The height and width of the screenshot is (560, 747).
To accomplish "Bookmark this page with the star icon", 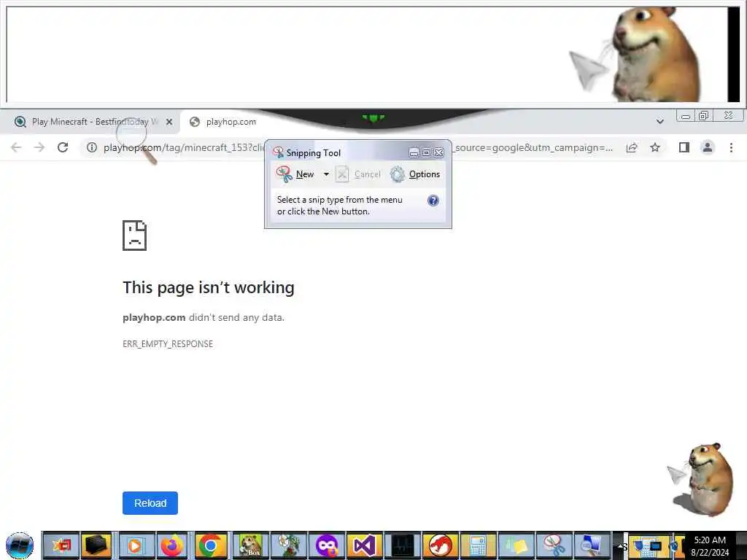I will [655, 147].
